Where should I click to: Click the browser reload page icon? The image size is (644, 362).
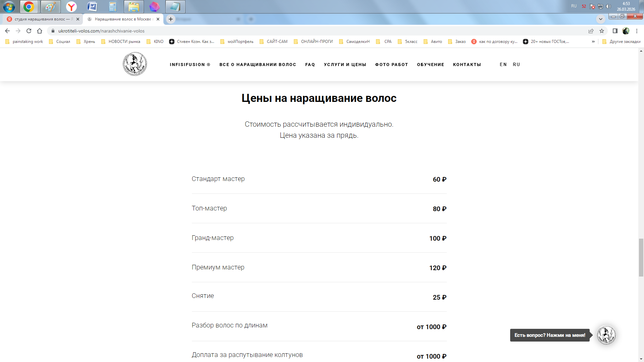point(29,31)
